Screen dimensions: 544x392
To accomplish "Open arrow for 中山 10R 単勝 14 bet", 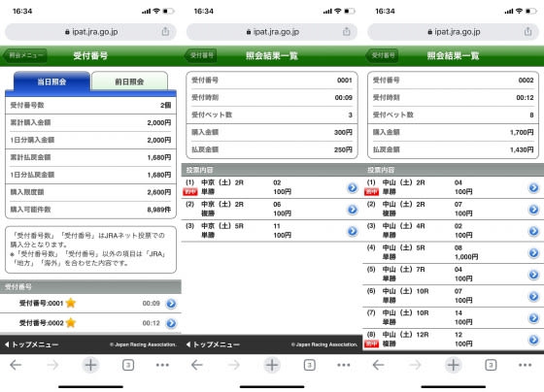I will [533, 318].
